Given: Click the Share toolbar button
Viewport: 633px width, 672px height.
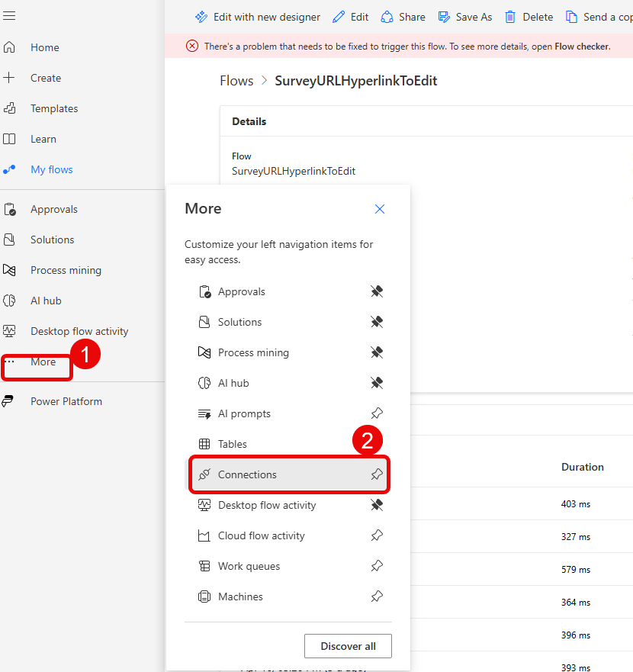Looking at the screenshot, I should [x=403, y=17].
